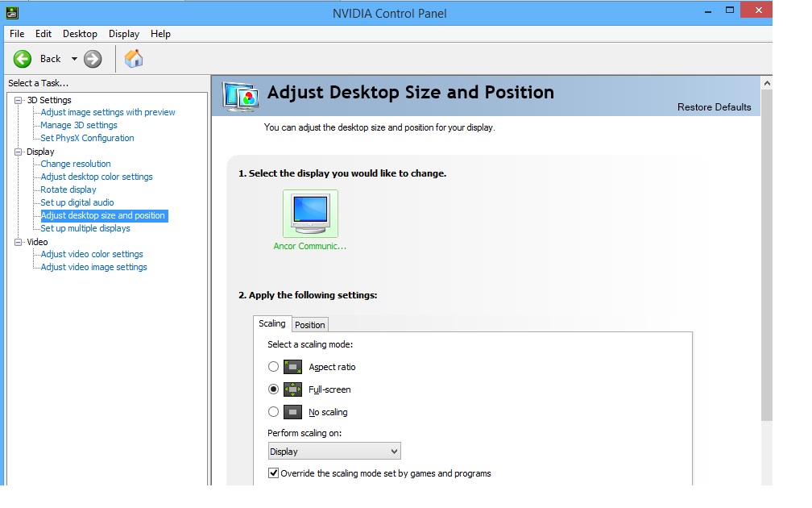The height and width of the screenshot is (508, 812).
Task: Open Adjust video color settings task
Action: (x=92, y=254)
